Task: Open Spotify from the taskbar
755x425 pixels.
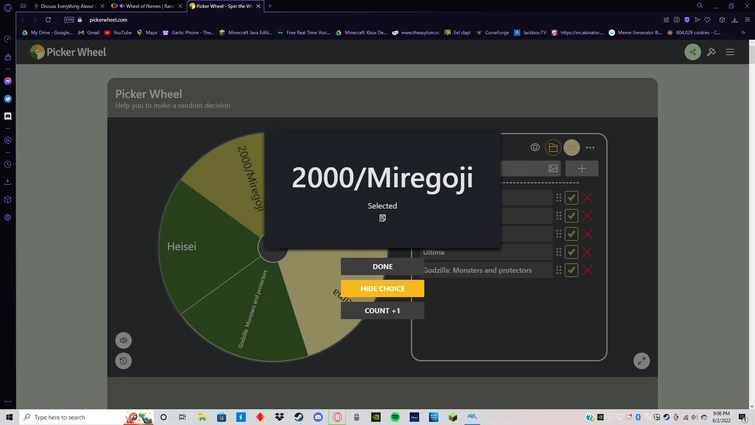Action: pyautogui.click(x=395, y=417)
